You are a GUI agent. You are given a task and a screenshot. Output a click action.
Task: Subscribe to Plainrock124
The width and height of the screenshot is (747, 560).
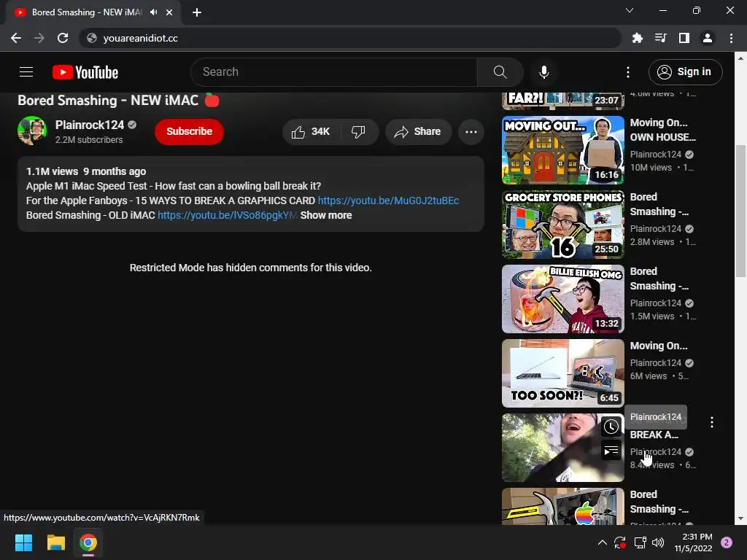[189, 131]
